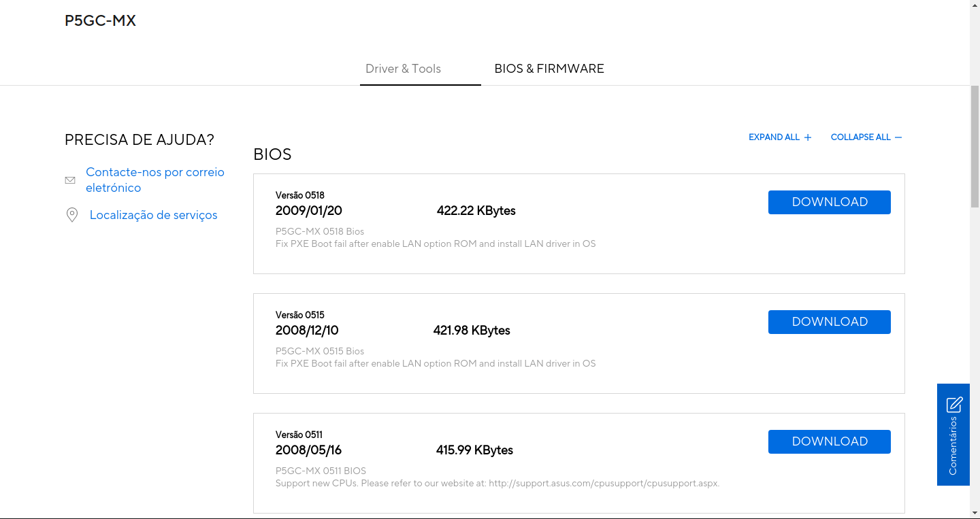This screenshot has width=980, height=519.
Task: Click the date 2009/01/20
Action: 309,211
